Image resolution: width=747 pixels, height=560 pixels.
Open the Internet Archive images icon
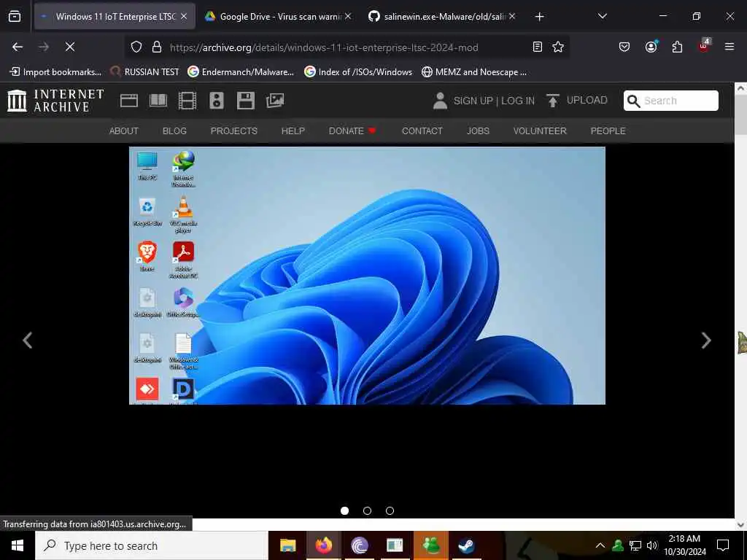[x=275, y=101]
